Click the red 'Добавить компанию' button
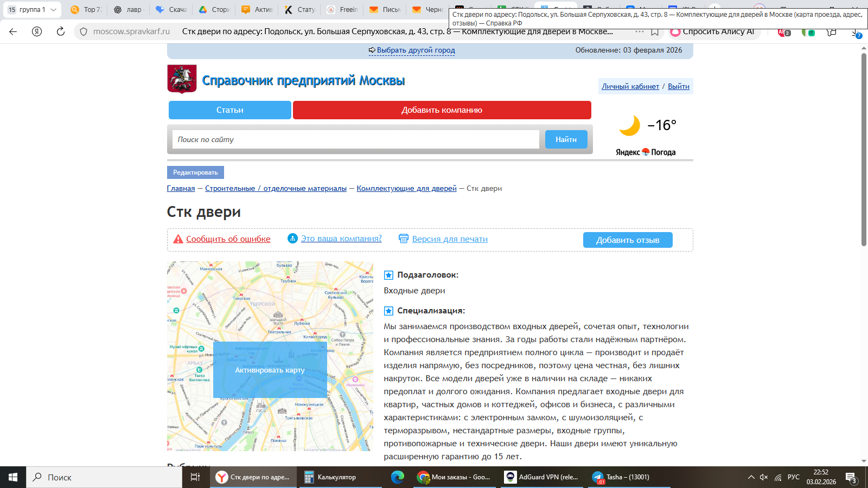The image size is (868, 488). pos(442,110)
